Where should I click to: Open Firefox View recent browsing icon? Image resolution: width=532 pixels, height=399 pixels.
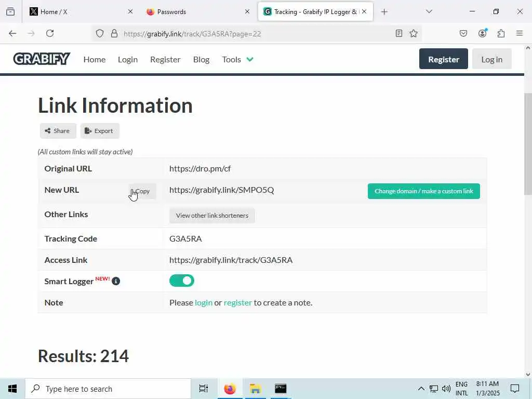[10, 11]
